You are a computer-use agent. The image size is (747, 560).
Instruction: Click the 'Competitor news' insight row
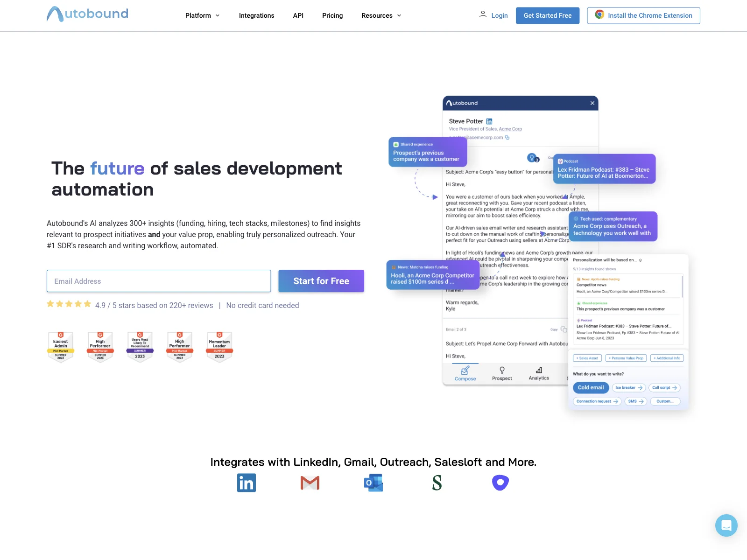point(628,285)
